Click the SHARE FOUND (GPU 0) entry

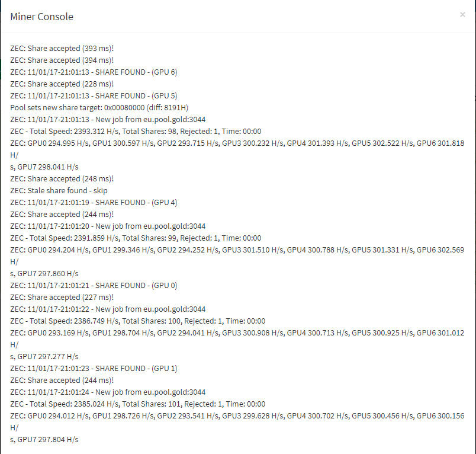(x=94, y=285)
